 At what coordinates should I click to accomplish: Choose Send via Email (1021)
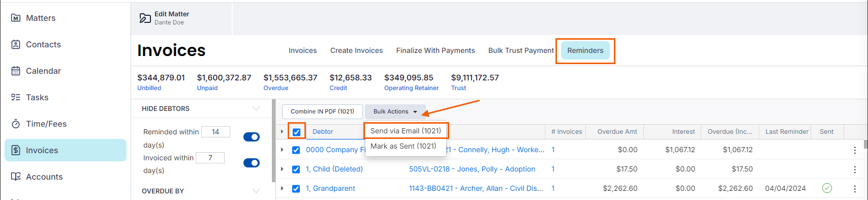point(406,131)
